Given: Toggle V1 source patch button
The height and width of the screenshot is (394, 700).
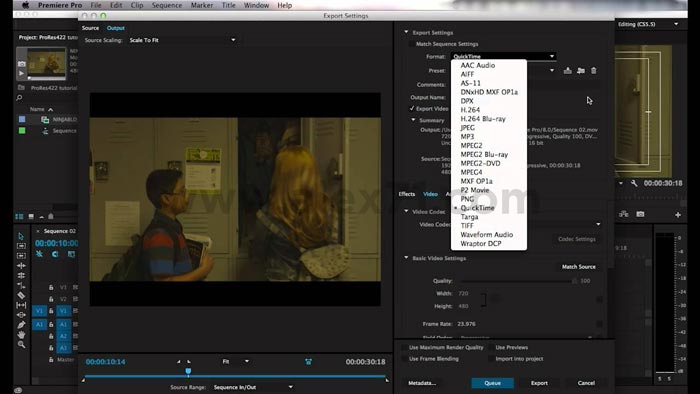Looking at the screenshot, I should tap(39, 311).
